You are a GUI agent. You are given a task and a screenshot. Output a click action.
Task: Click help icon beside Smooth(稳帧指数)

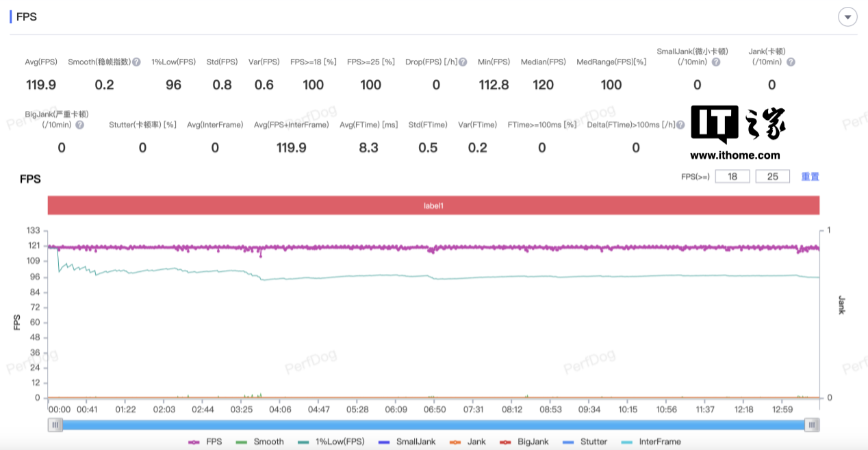click(x=136, y=62)
